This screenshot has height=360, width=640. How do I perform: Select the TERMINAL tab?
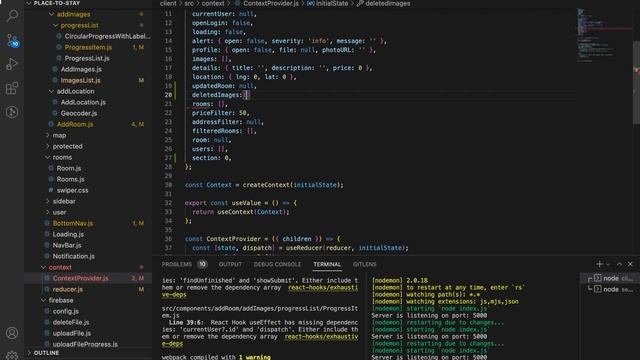327,264
